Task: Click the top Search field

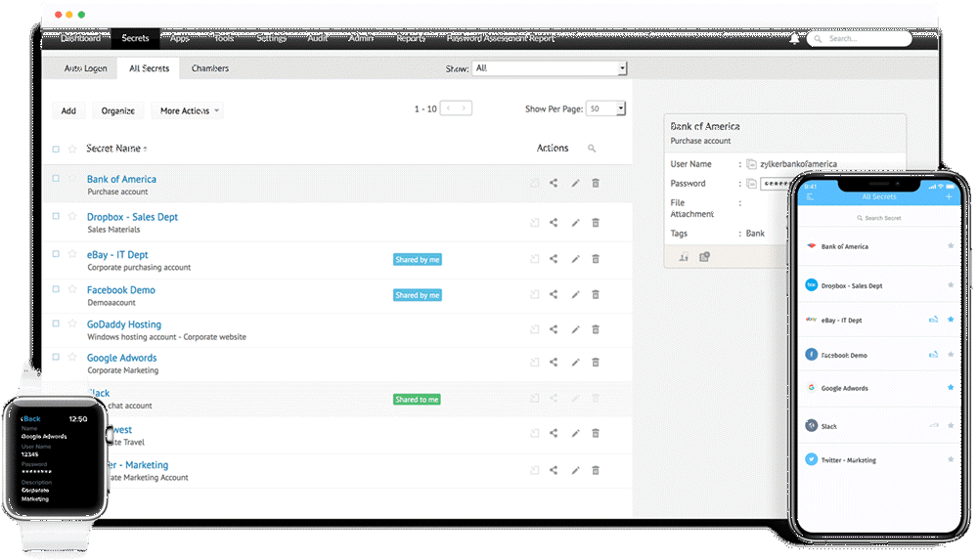Action: 860,39
